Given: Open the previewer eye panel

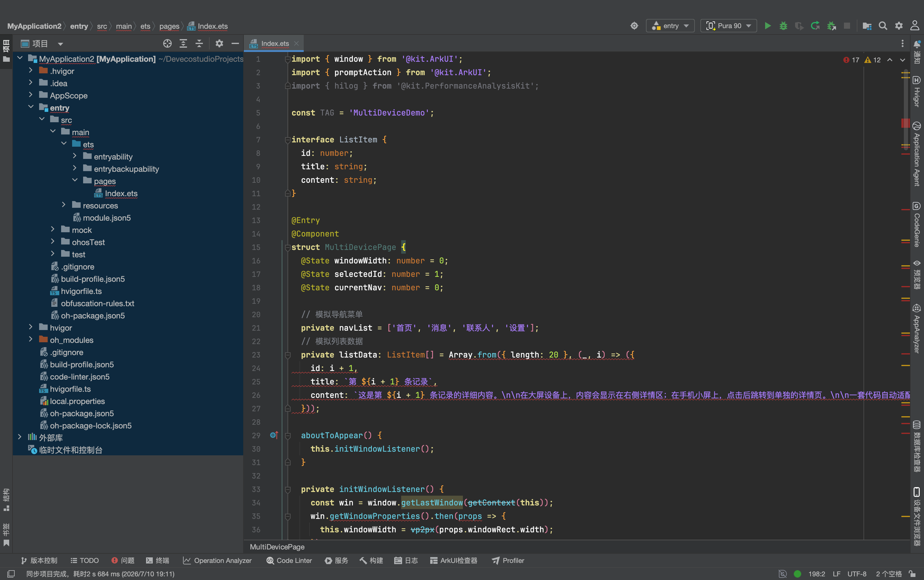Looking at the screenshot, I should click(916, 274).
